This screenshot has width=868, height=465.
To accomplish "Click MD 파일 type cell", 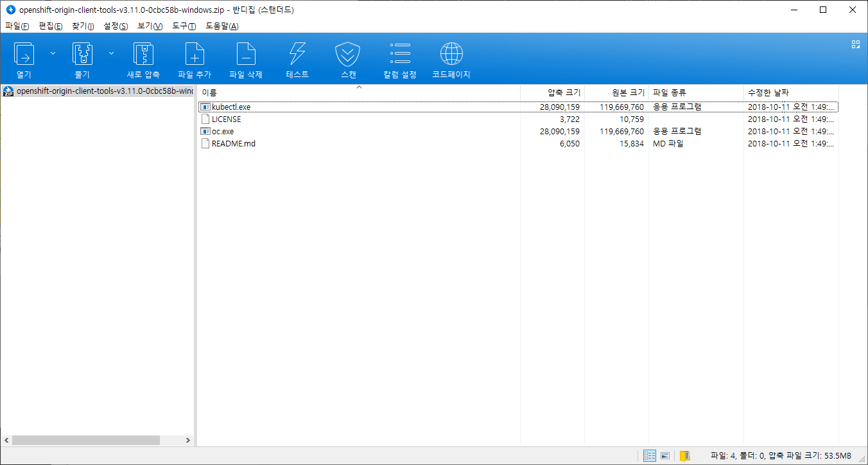I will tap(668, 144).
